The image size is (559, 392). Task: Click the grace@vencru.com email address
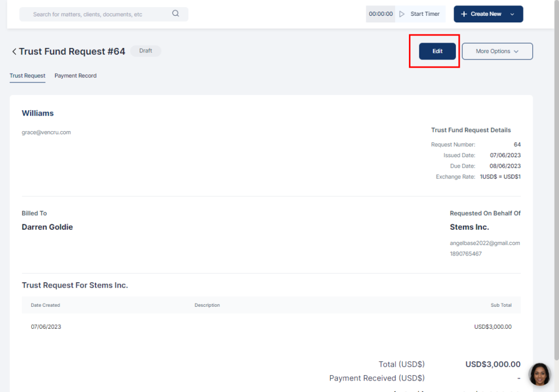[x=46, y=132]
